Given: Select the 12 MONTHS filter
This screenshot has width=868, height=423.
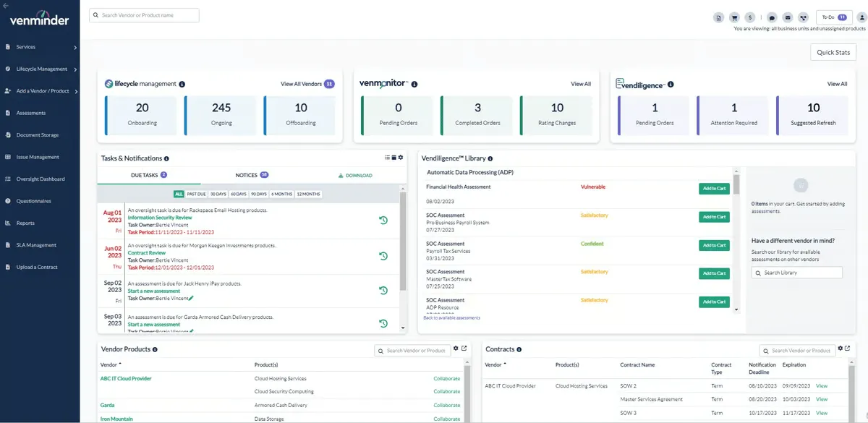Looking at the screenshot, I should (x=308, y=194).
